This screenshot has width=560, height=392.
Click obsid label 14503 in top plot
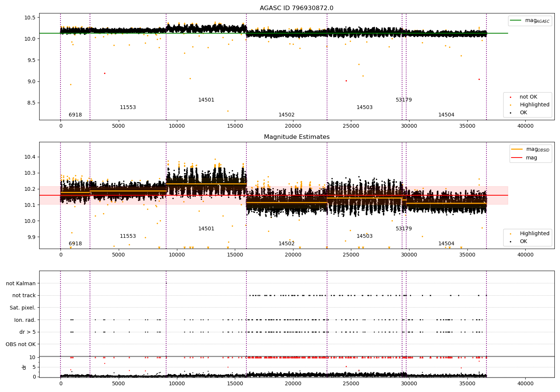[x=364, y=108]
